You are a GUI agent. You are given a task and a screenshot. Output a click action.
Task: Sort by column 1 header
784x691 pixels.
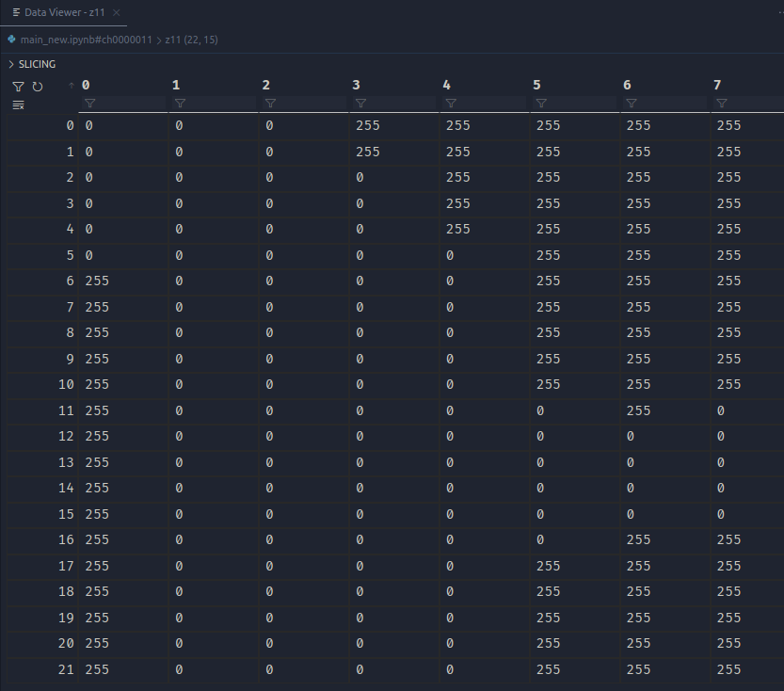176,85
